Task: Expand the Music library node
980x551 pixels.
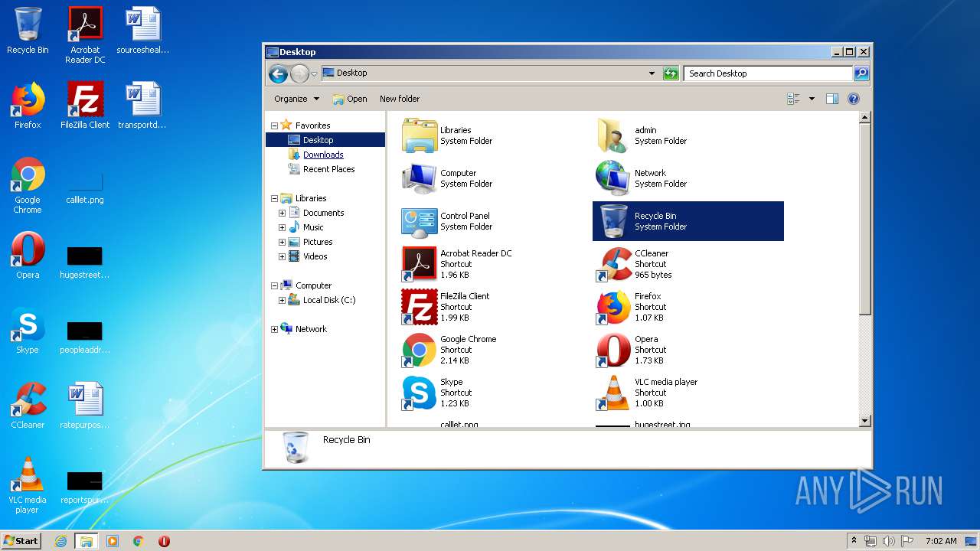Action: coord(282,227)
